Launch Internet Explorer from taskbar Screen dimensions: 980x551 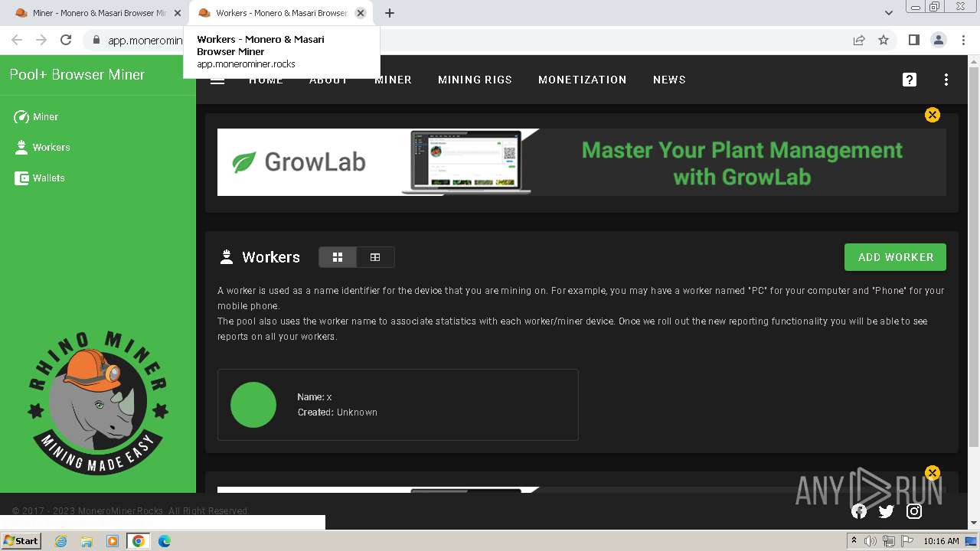coord(61,540)
